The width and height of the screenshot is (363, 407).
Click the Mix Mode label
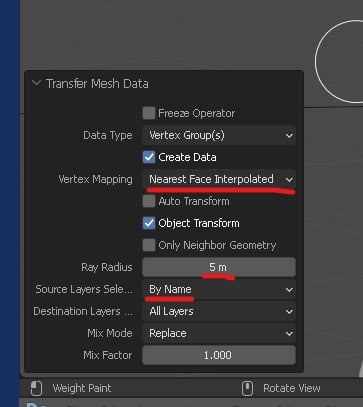pos(110,333)
